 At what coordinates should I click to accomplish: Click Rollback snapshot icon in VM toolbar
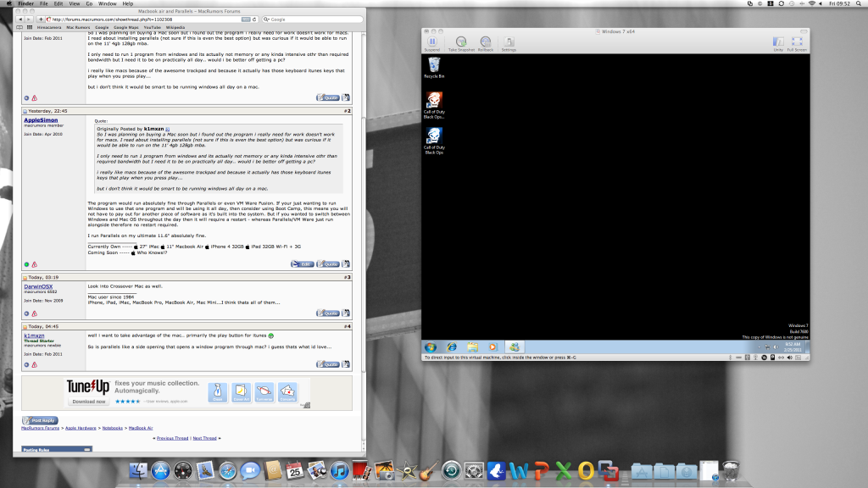(485, 42)
